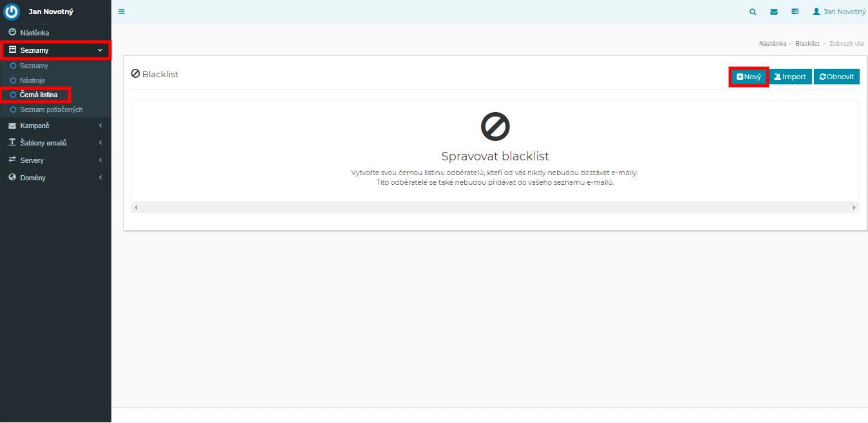Screen dimensions: 868x423
Task: Click the Nástěnka dashboard icon
Action: point(12,32)
